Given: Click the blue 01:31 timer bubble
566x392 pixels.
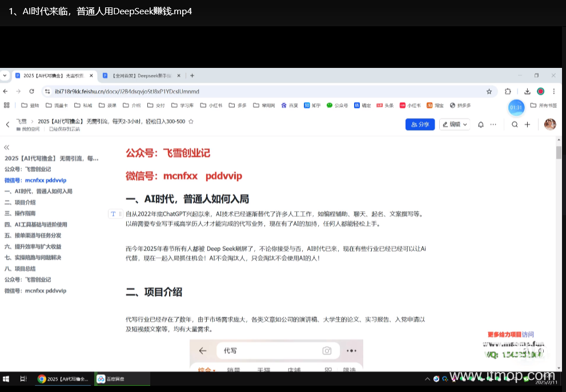Looking at the screenshot, I should (516, 107).
